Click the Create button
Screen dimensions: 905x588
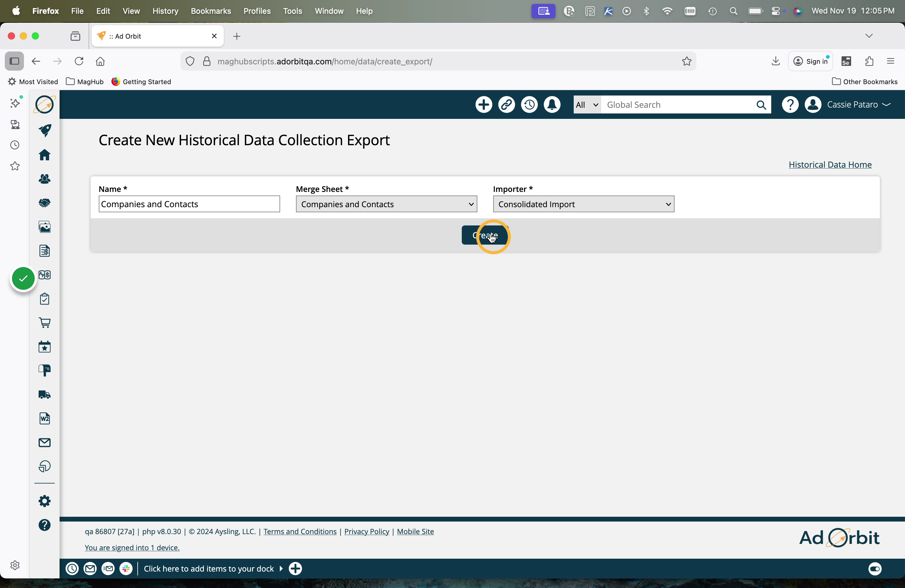click(485, 235)
